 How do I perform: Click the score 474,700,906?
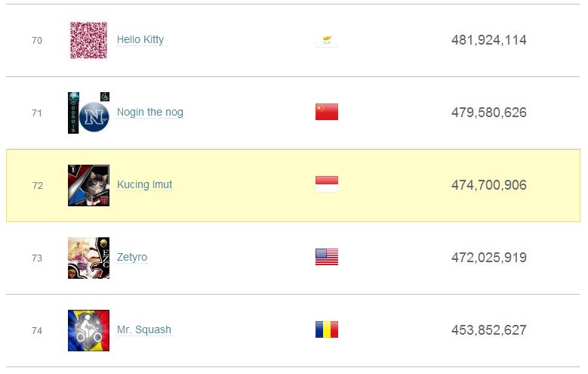(488, 185)
